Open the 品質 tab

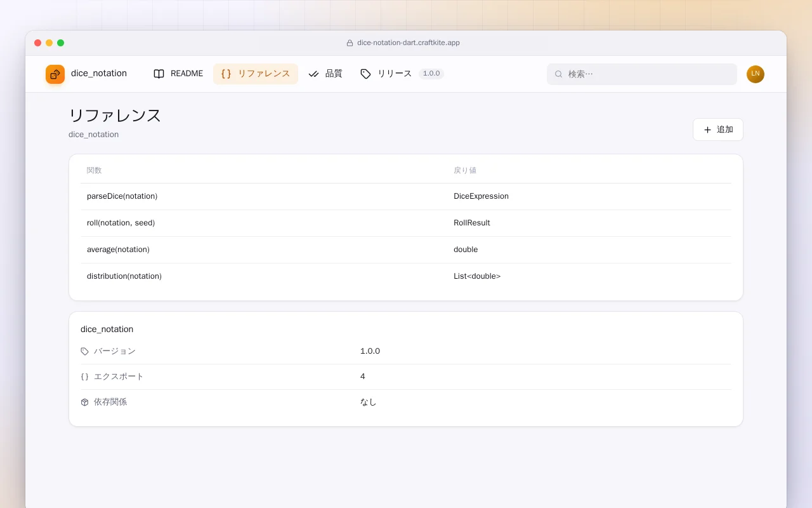[x=325, y=74]
